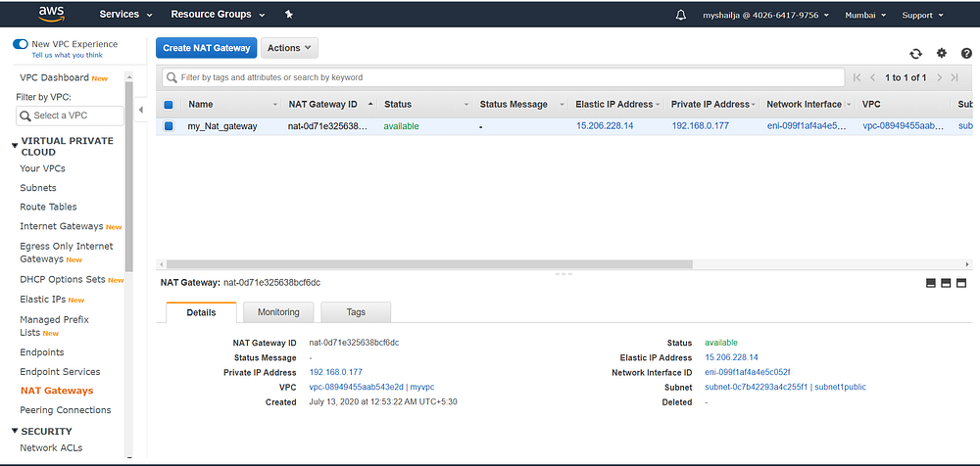Toggle the New VPC Experience switch

coord(21,44)
